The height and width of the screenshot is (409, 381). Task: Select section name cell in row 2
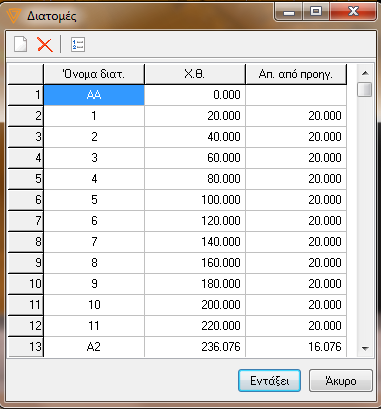pyautogui.click(x=94, y=116)
